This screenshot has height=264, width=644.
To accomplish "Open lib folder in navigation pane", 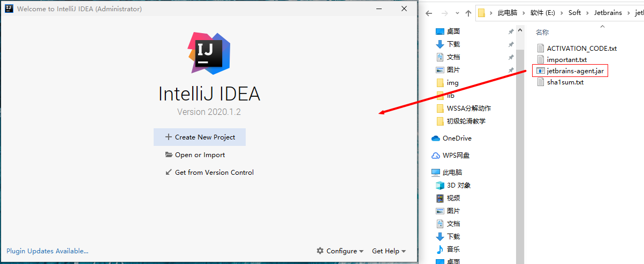I will pyautogui.click(x=450, y=96).
